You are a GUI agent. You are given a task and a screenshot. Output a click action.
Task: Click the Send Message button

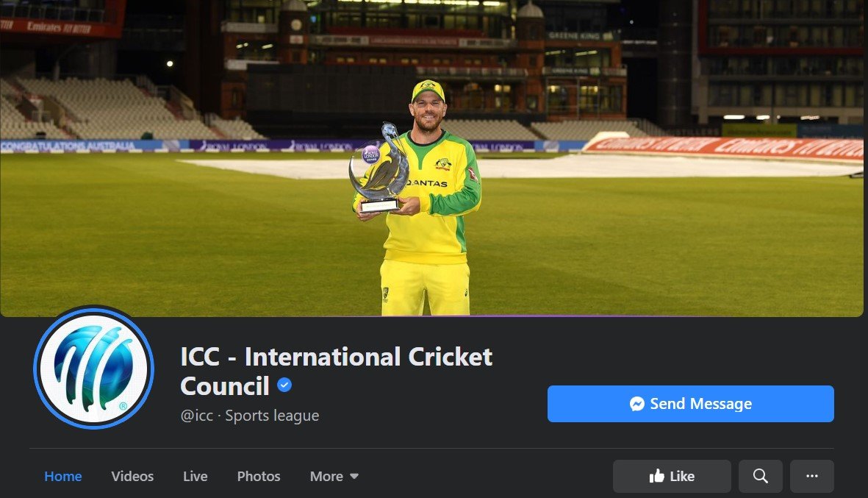tap(690, 404)
